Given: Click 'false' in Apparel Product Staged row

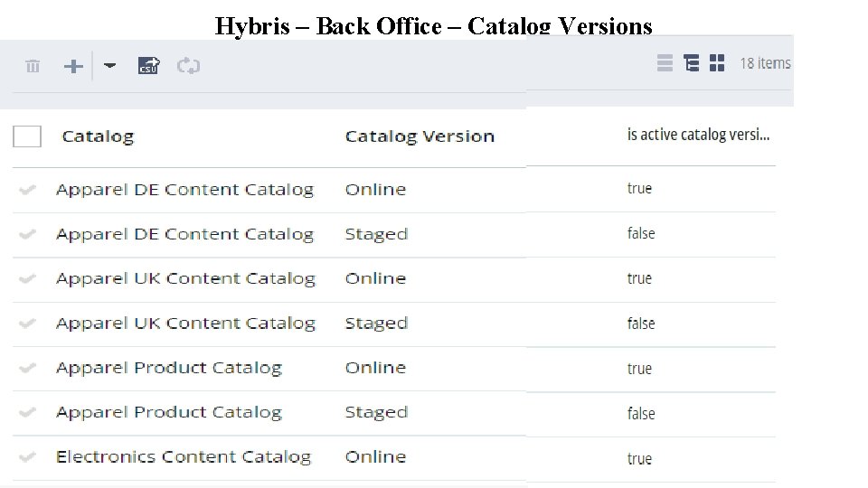Looking at the screenshot, I should click(x=641, y=413).
